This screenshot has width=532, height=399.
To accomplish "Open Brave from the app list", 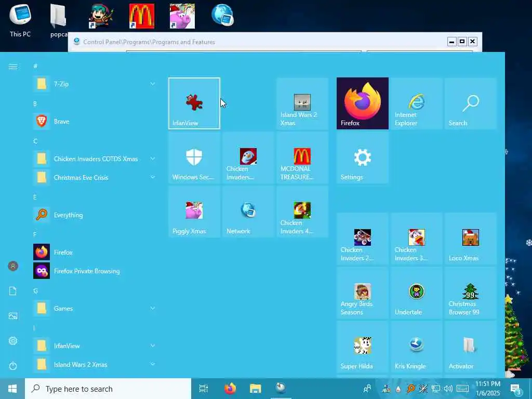I will click(x=95, y=122).
